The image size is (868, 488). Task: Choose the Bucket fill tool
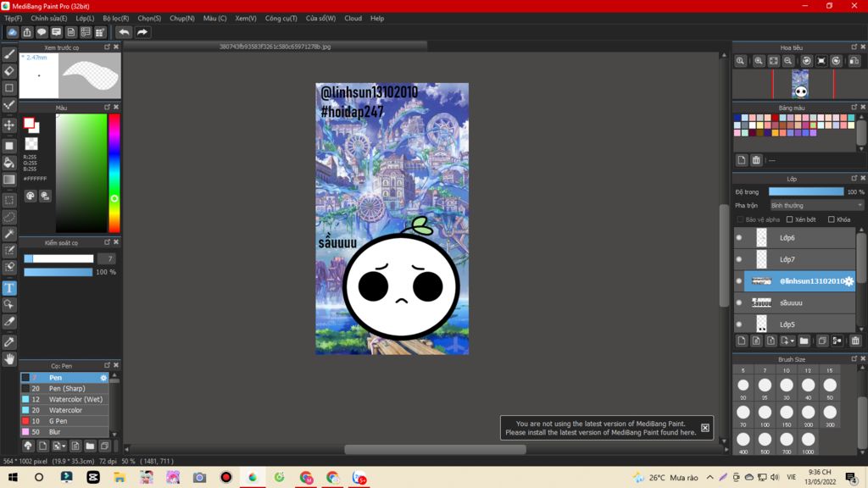point(9,163)
